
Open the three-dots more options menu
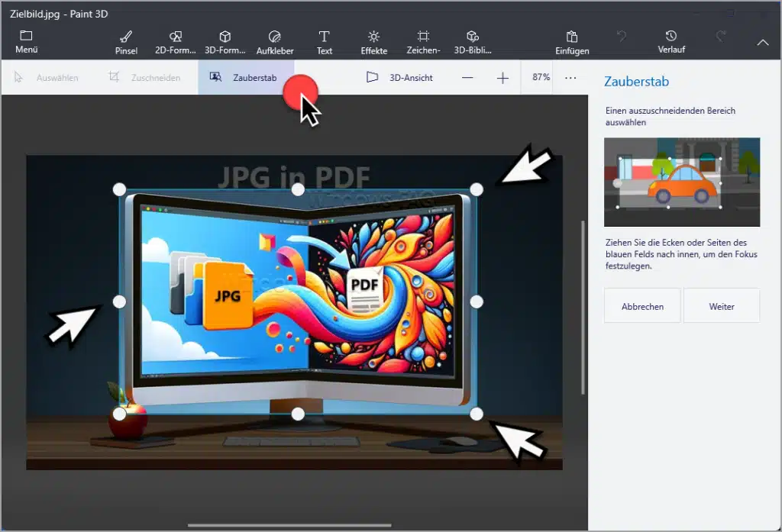(x=570, y=78)
